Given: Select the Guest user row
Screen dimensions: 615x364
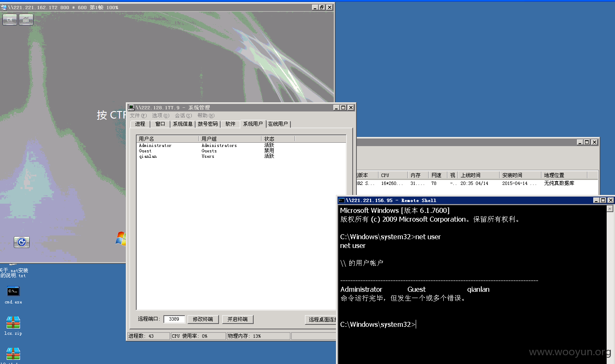Looking at the screenshot, I should (x=241, y=151).
